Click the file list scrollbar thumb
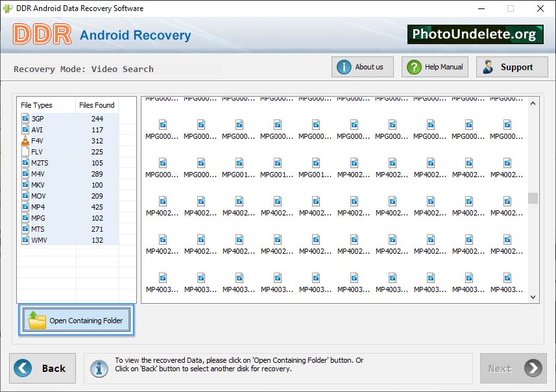 (533, 198)
